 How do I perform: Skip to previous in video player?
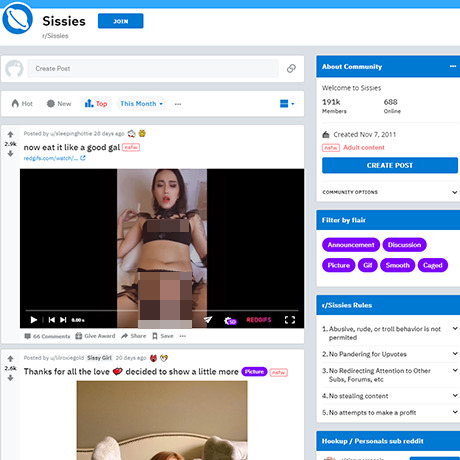[x=52, y=320]
